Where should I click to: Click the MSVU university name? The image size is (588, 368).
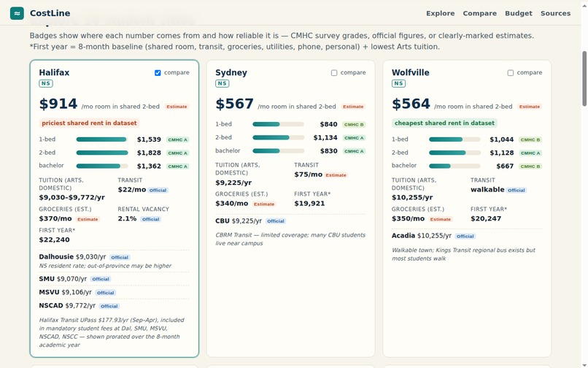click(49, 293)
